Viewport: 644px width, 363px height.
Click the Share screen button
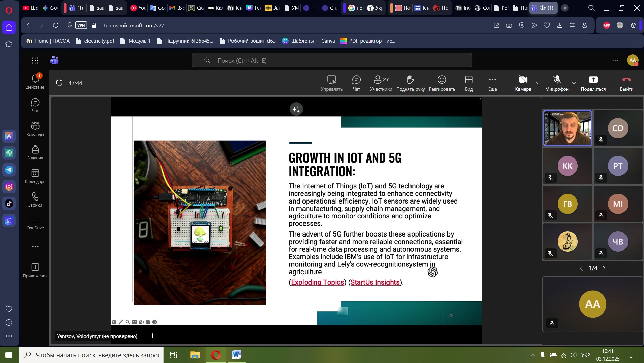(593, 83)
